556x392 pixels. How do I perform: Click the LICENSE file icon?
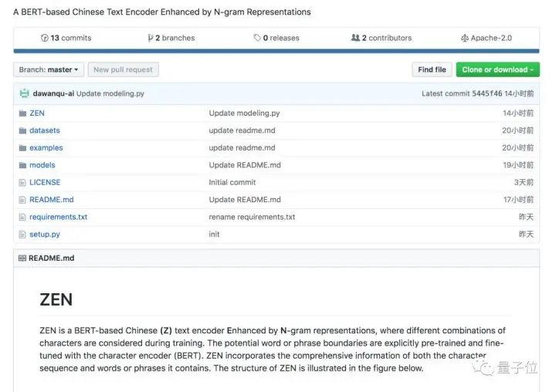tap(22, 183)
